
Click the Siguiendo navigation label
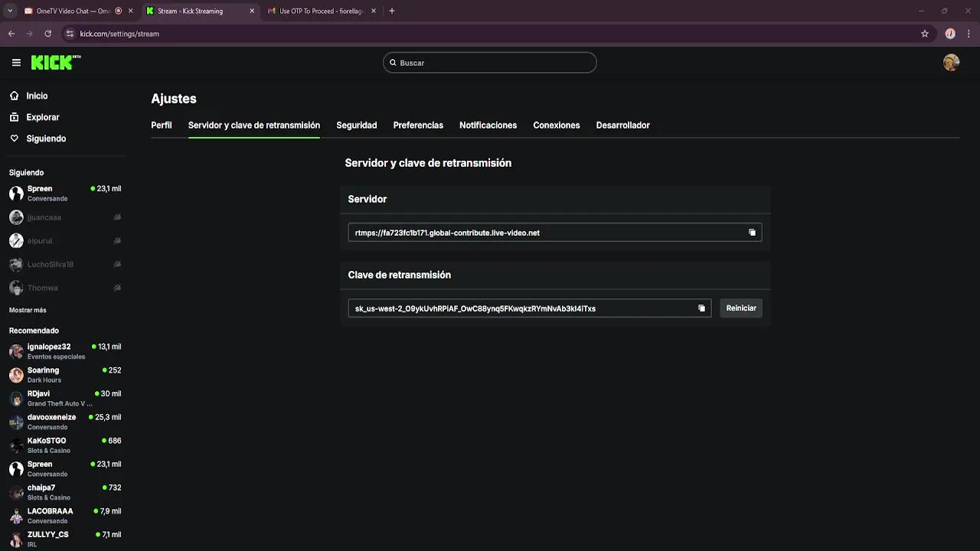click(x=46, y=139)
